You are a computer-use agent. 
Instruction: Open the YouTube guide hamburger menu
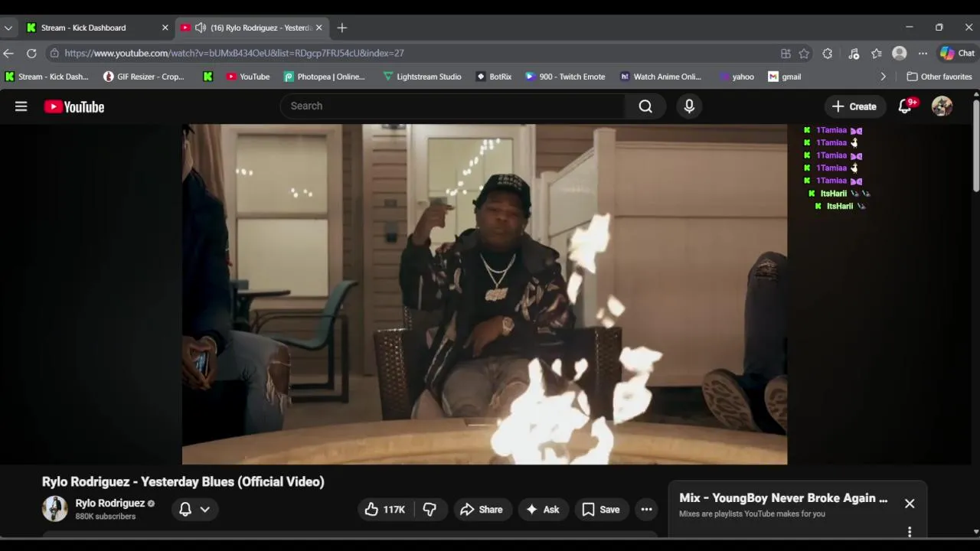pyautogui.click(x=21, y=106)
